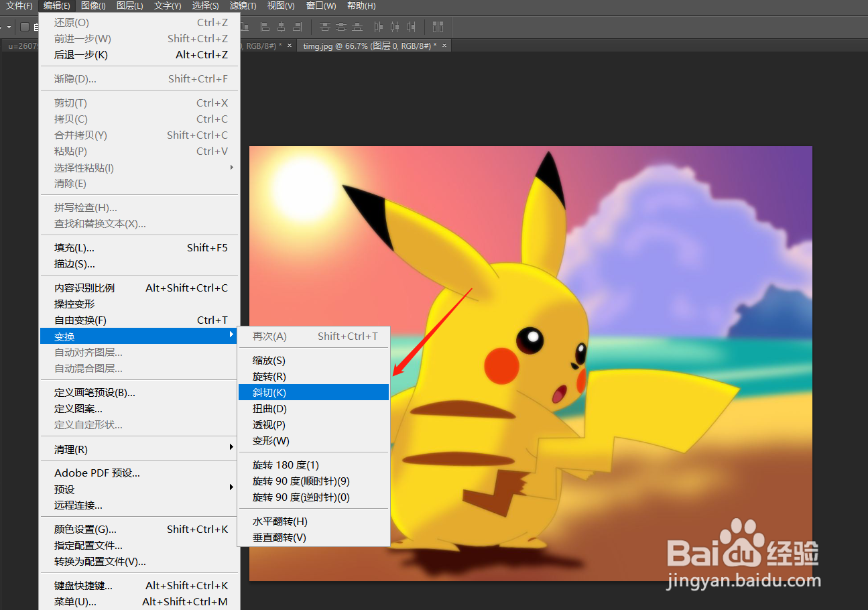868x610 pixels.
Task: Toggle the auto-select checkbox in options bar
Action: click(25, 27)
